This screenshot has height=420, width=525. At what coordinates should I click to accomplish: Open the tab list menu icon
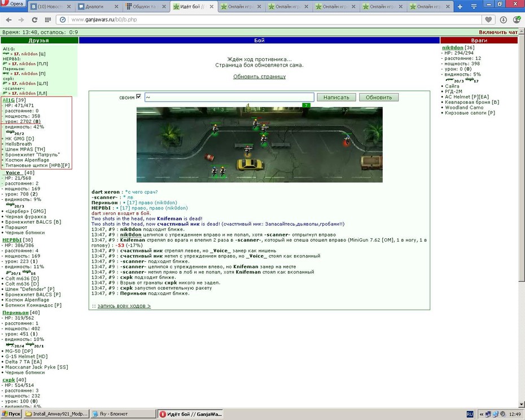coord(474,7)
